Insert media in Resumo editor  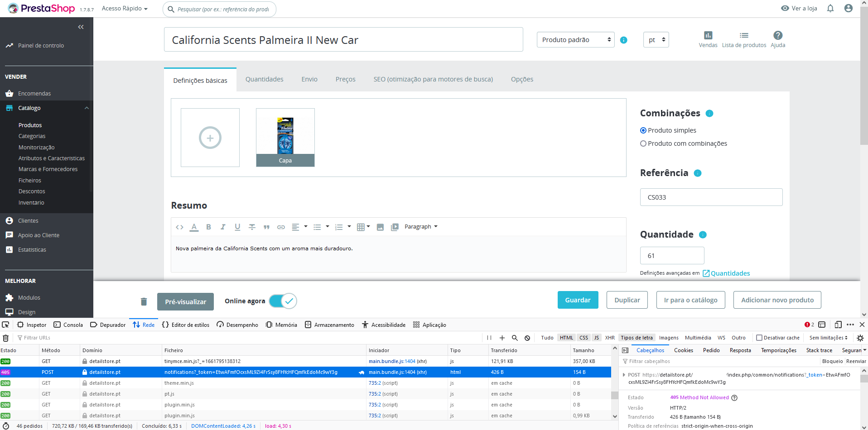click(x=395, y=227)
